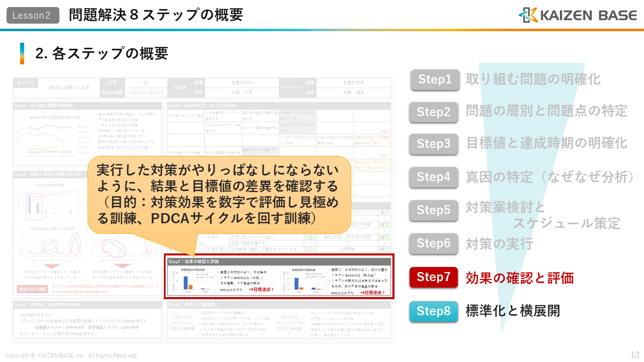Viewport: 644px width, 362px height.
Task: Click the text 対策案検討とスケジュール策定
Action: (543, 215)
